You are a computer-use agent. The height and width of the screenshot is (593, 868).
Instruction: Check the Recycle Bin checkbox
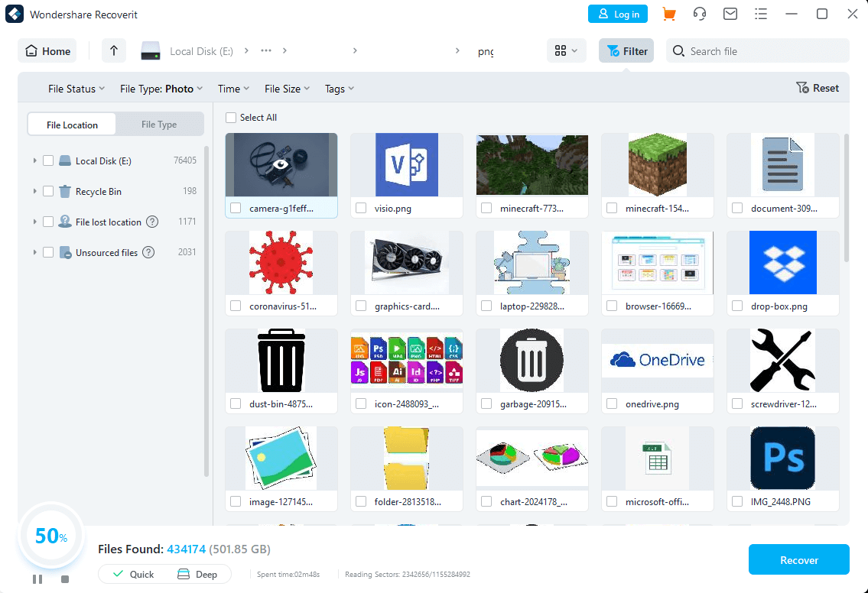tap(48, 191)
